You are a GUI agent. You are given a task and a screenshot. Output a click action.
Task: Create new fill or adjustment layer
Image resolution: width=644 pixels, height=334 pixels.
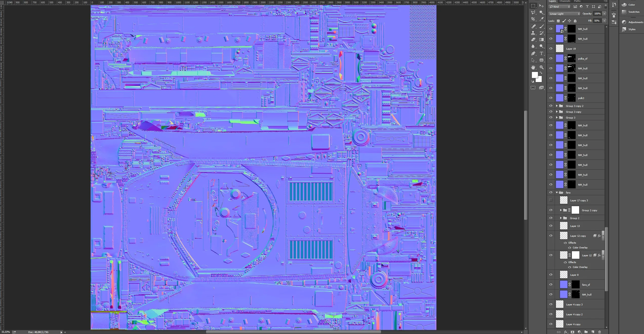pos(579,332)
